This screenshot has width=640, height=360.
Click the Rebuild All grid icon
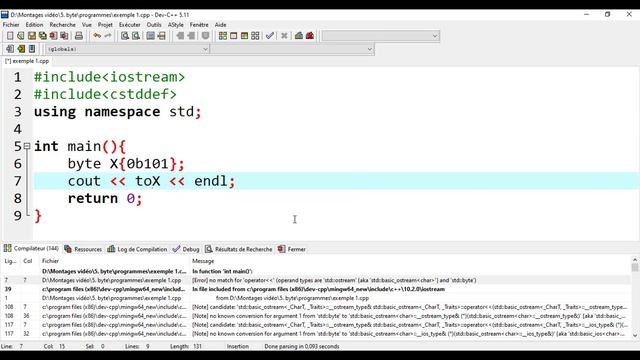click(255, 36)
